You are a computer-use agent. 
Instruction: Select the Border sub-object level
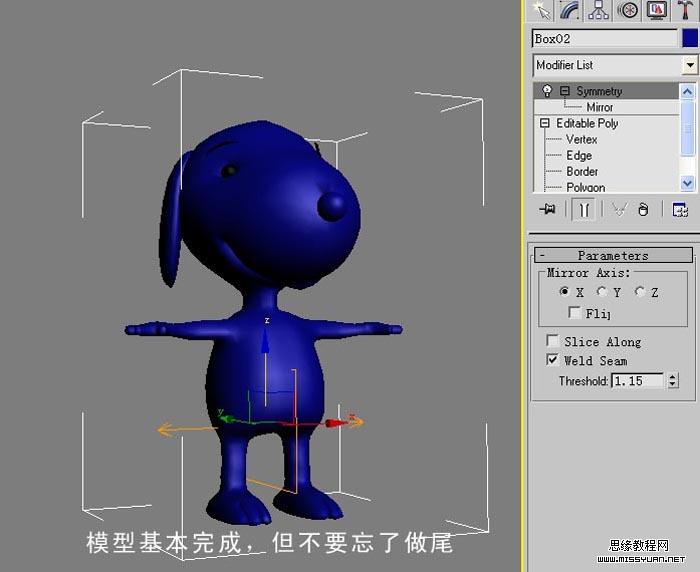582,171
